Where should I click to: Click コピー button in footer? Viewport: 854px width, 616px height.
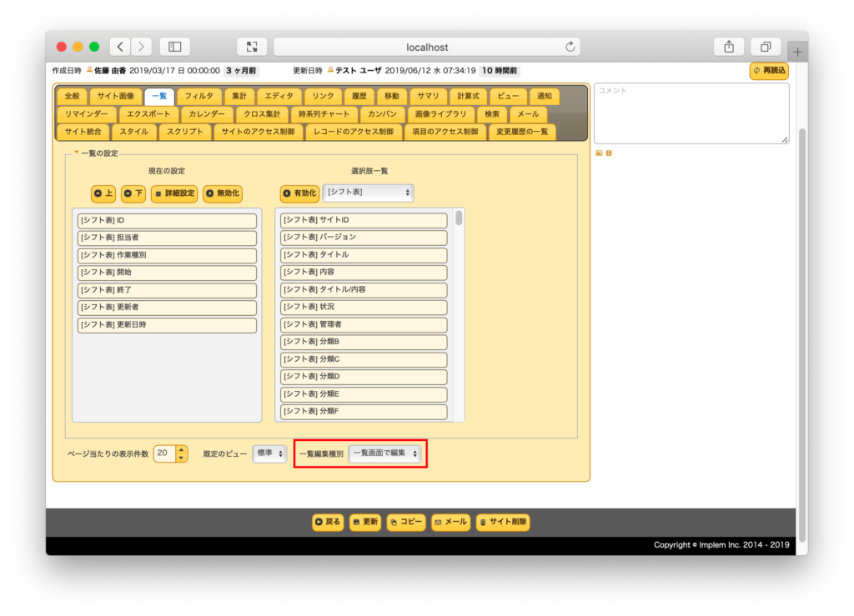[x=406, y=522]
